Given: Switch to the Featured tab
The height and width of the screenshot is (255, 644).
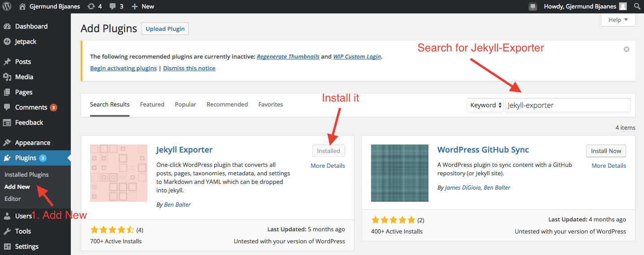Looking at the screenshot, I should click(152, 104).
